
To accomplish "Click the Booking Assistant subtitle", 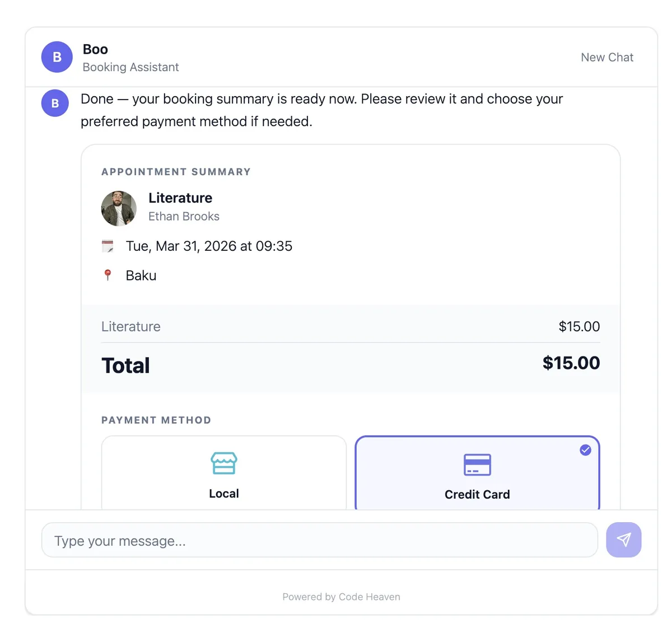I will pos(130,67).
